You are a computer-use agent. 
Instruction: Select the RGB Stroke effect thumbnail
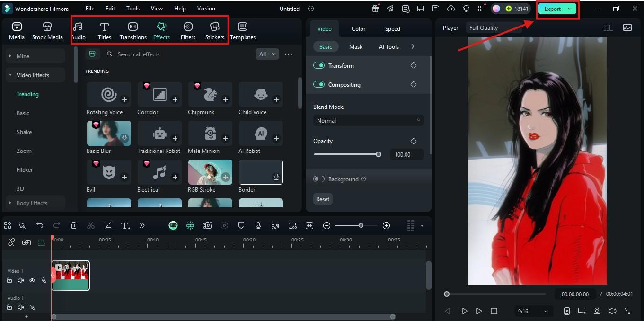(x=210, y=172)
